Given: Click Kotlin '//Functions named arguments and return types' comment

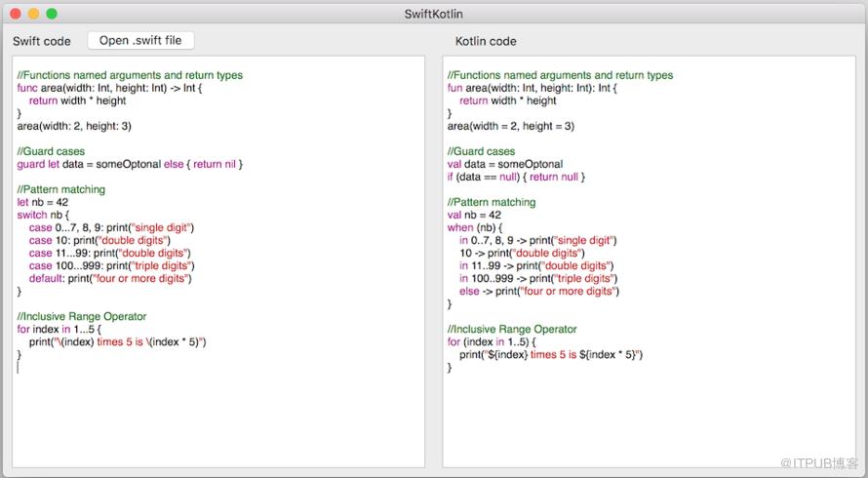Looking at the screenshot, I should coord(560,75).
